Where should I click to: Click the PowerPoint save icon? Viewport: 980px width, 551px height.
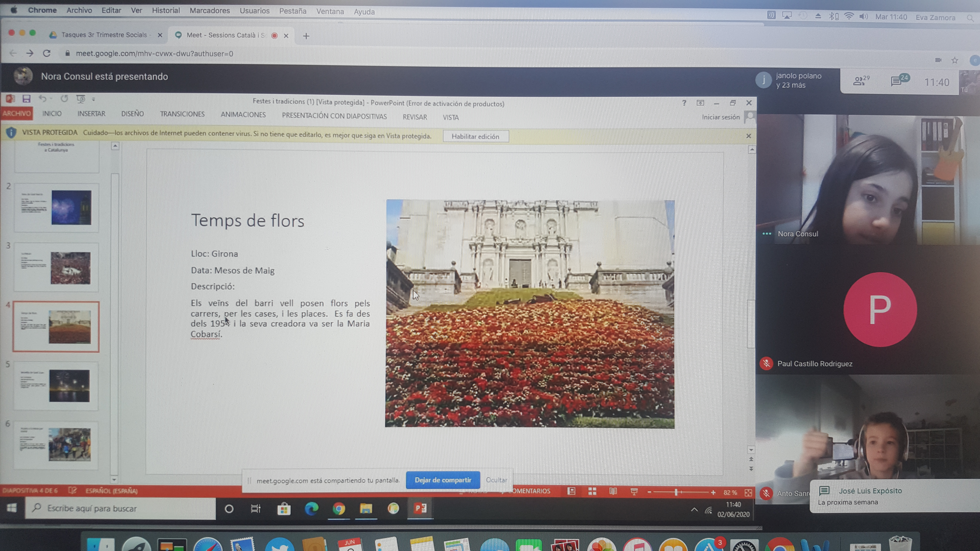26,99
